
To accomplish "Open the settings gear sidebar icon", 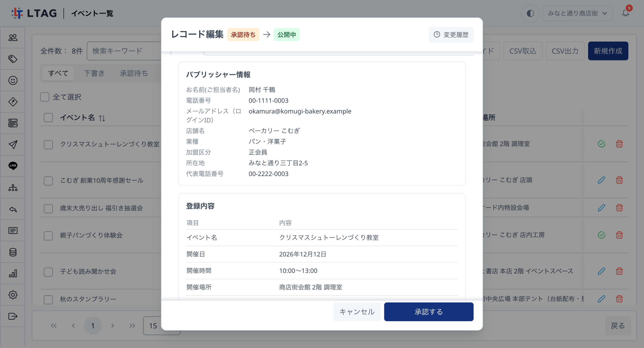I will [13, 295].
